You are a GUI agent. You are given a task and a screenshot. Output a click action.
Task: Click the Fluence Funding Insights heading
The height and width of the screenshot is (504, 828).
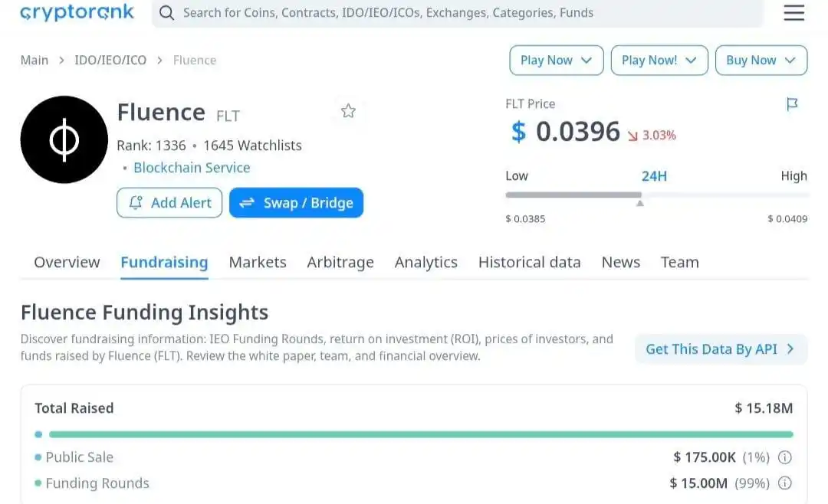[x=144, y=313]
